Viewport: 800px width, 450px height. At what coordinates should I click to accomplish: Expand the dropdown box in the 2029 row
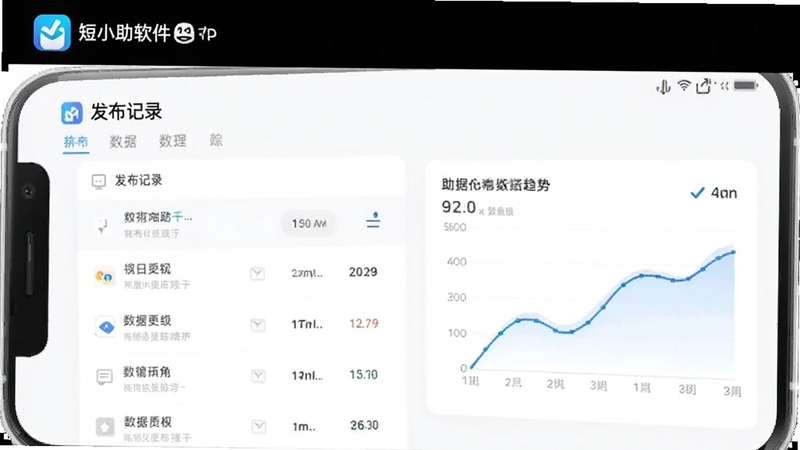258,273
